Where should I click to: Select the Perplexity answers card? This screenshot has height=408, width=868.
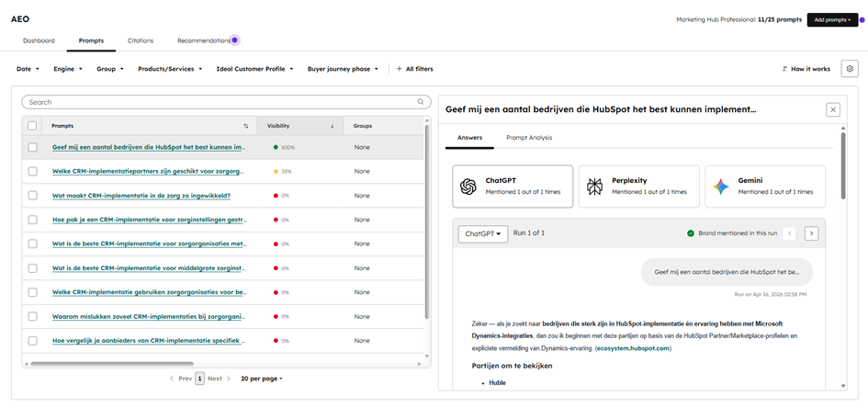click(638, 187)
